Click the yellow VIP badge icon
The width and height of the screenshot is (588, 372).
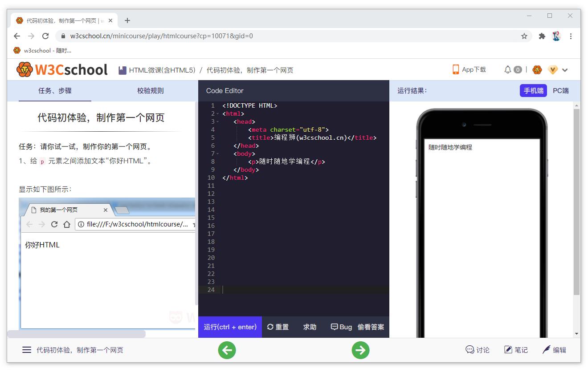[553, 69]
